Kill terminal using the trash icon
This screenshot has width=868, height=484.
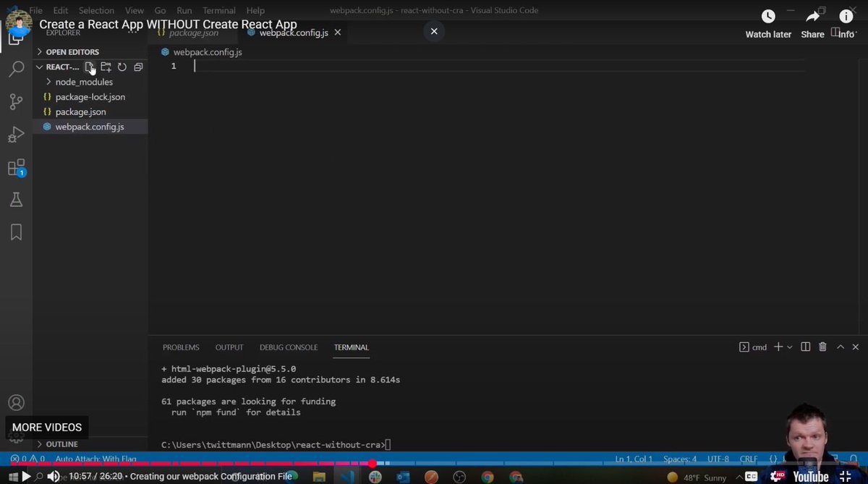(x=822, y=347)
